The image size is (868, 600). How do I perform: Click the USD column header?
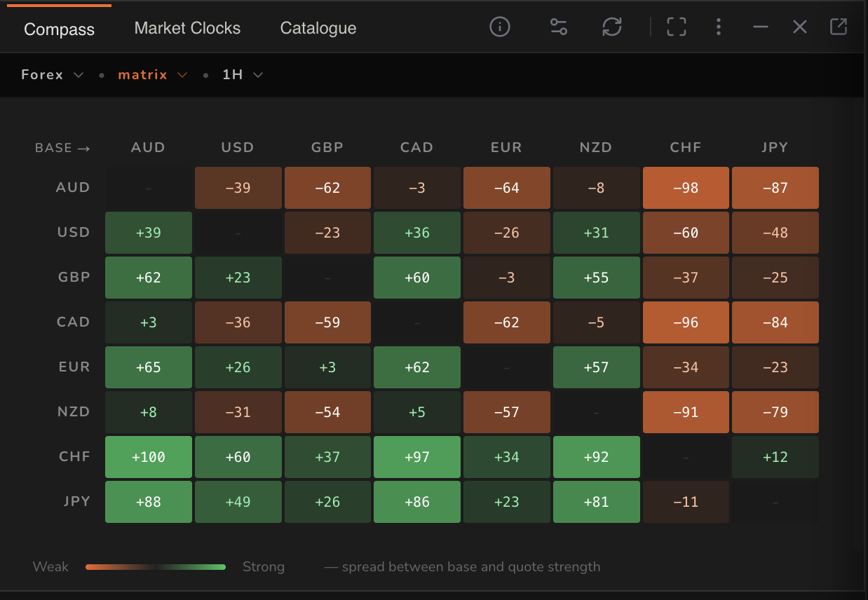tap(238, 148)
